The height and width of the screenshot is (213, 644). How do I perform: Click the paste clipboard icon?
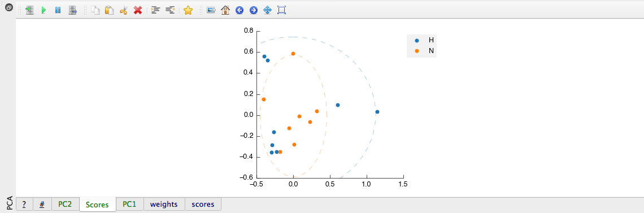pyautogui.click(x=109, y=10)
